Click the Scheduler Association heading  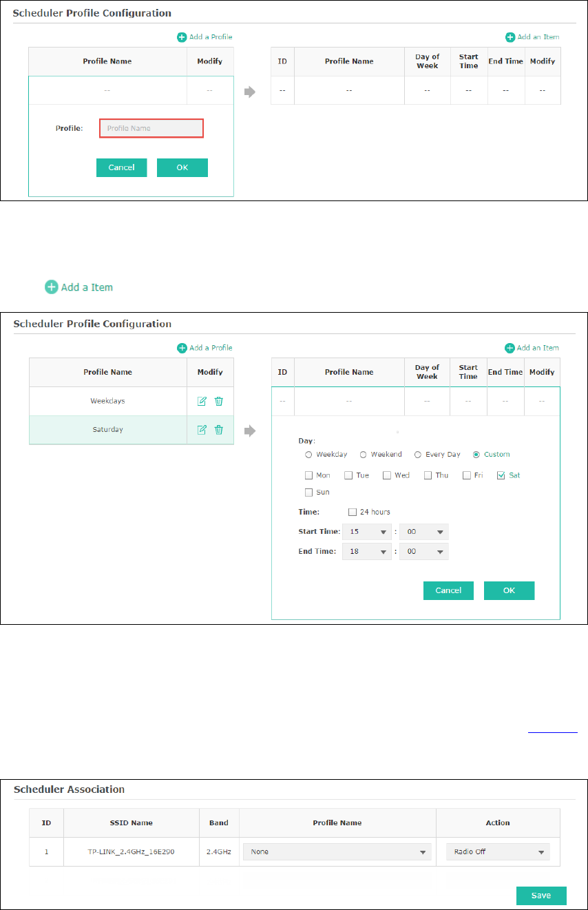70,789
